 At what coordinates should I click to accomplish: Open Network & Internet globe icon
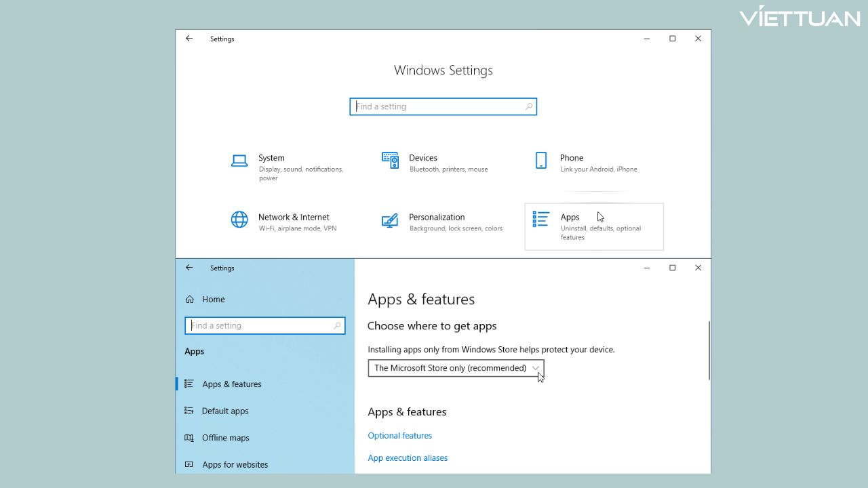239,220
